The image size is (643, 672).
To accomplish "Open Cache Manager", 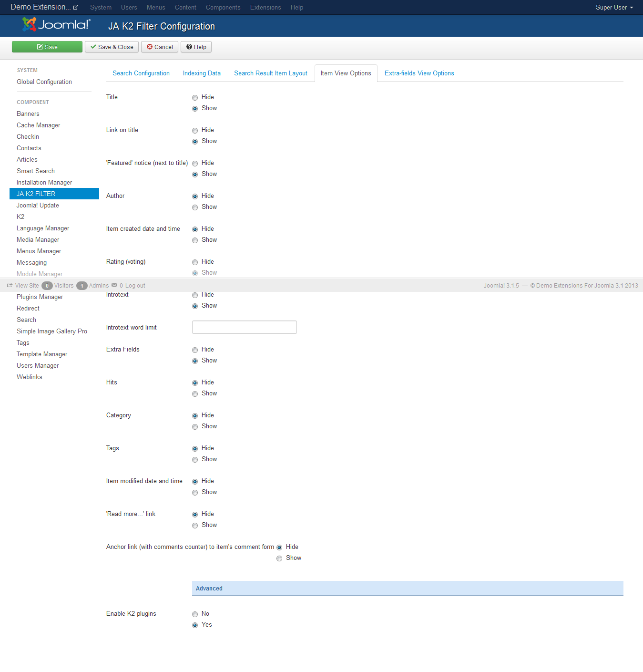I will point(39,125).
